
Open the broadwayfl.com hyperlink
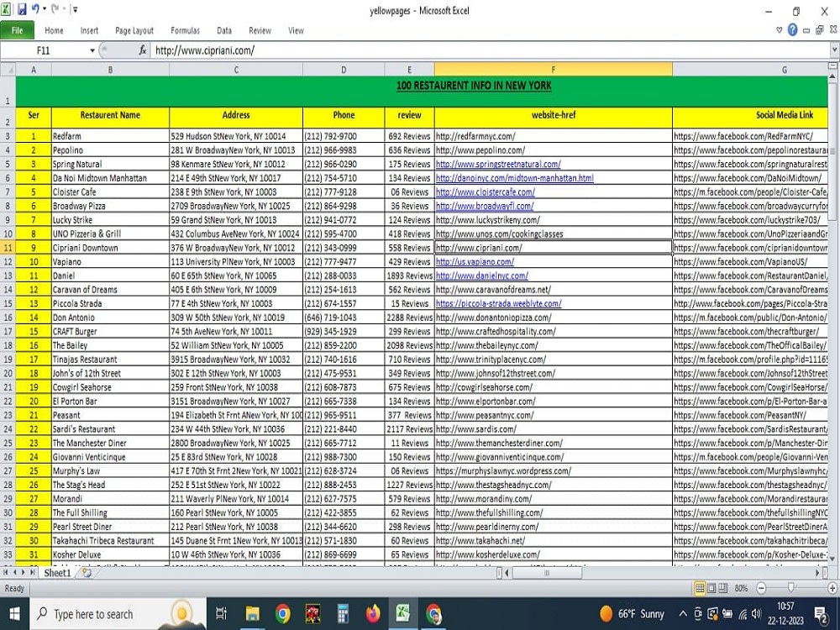(485, 206)
